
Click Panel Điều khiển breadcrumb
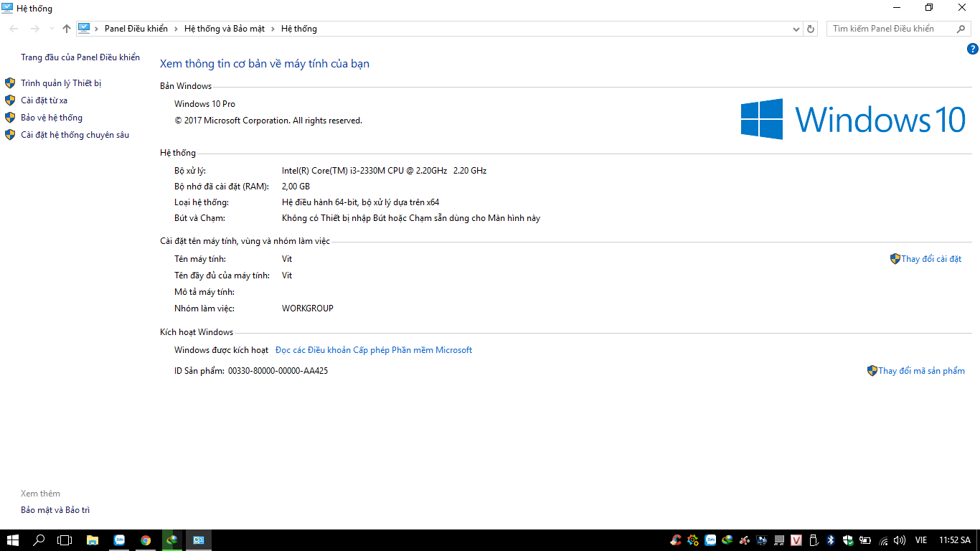pyautogui.click(x=136, y=29)
